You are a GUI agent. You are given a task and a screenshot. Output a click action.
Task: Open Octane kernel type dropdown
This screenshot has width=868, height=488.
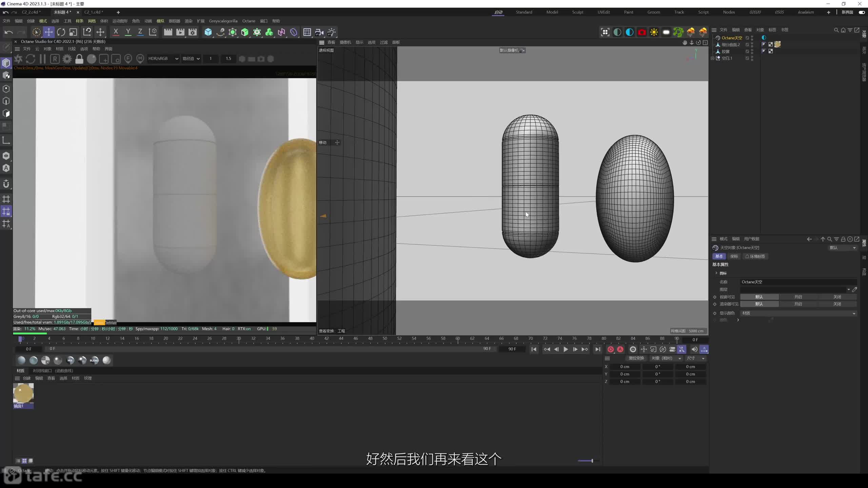coord(191,59)
